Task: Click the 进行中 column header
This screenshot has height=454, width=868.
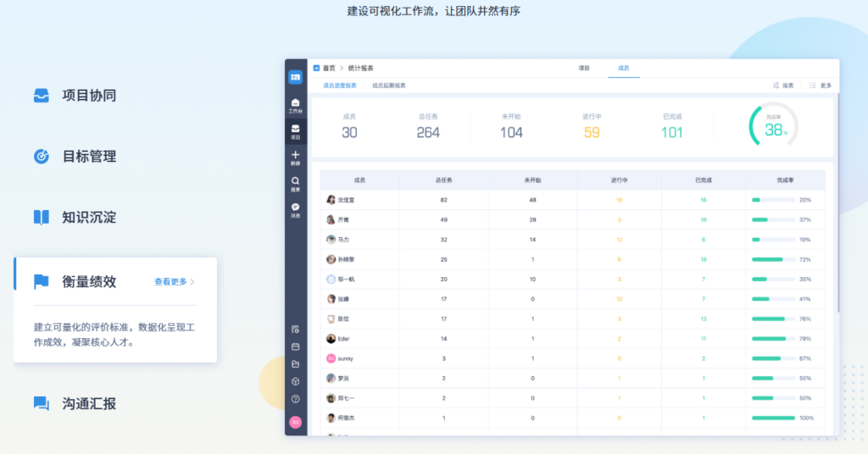Action: tap(620, 180)
